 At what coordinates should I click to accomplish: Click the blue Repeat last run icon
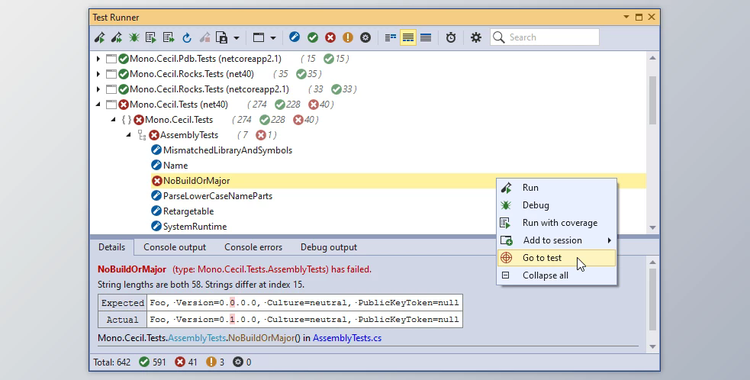[x=187, y=37]
